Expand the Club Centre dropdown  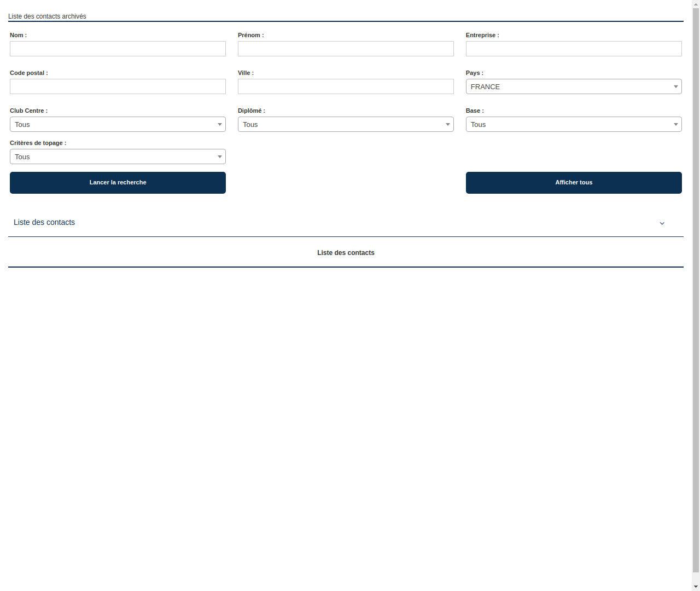118,124
